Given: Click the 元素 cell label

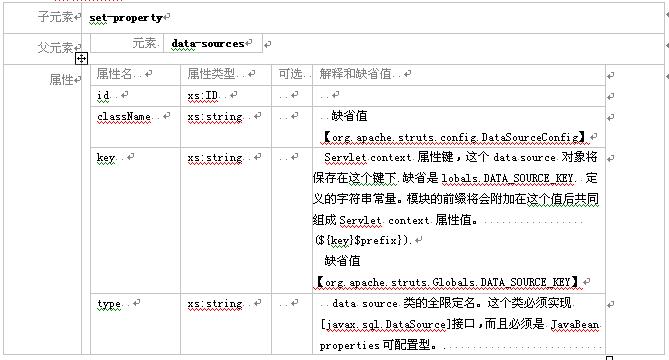Looking at the screenshot, I should coord(144,43).
